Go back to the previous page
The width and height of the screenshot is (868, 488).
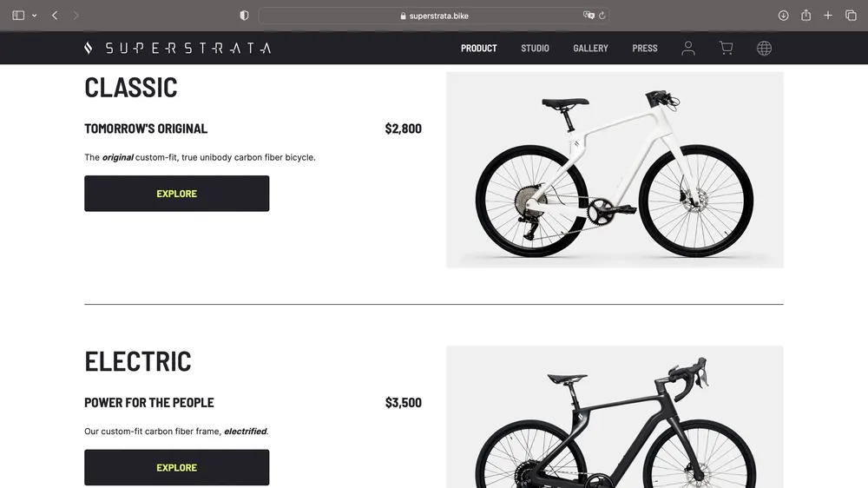click(x=55, y=16)
